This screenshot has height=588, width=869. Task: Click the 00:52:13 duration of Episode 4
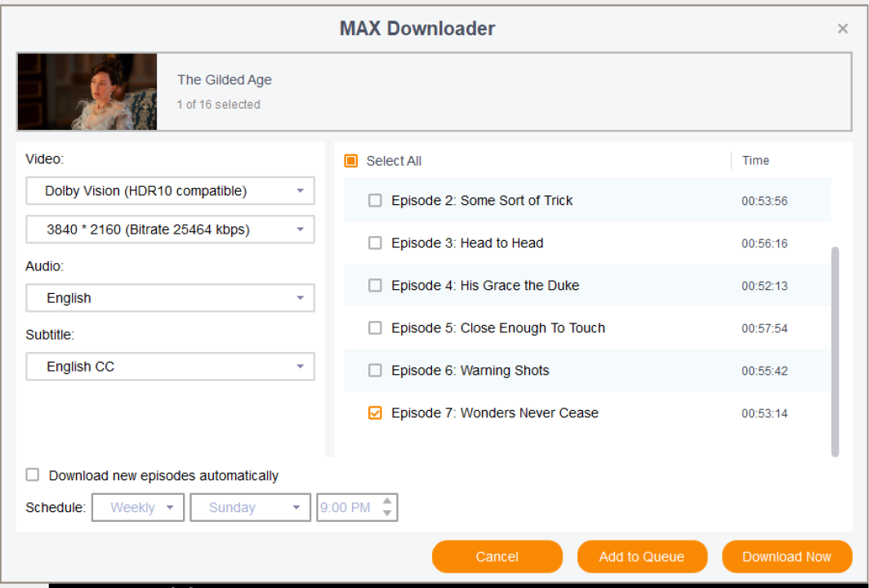click(x=764, y=286)
